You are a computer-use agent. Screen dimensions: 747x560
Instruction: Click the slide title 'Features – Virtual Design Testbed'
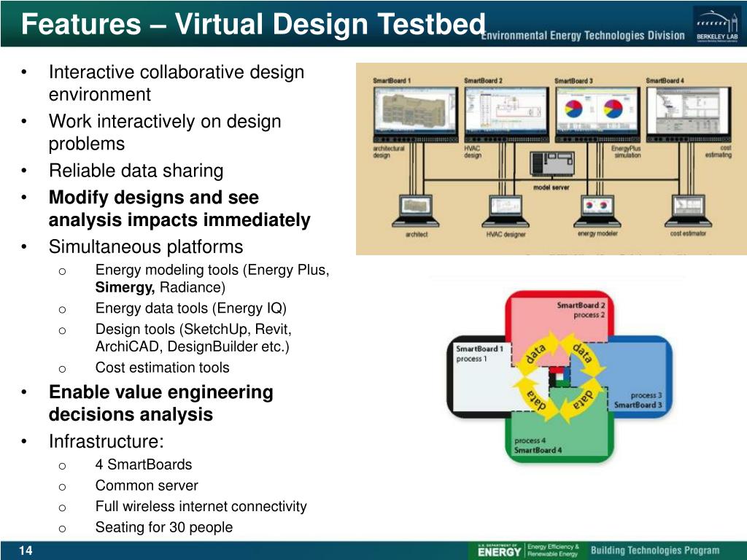pos(253,24)
